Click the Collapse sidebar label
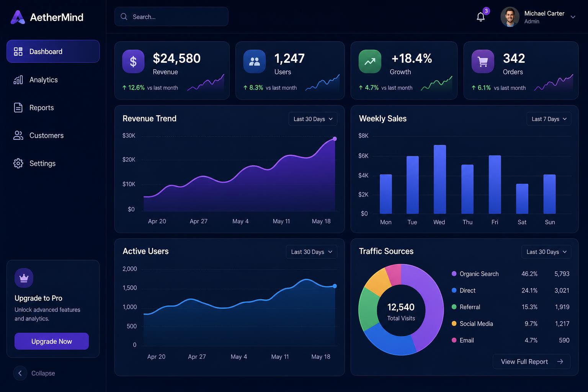588x392 pixels. tap(43, 373)
